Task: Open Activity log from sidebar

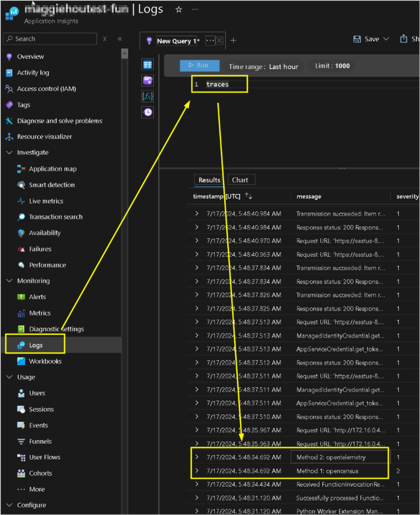Action: point(33,73)
